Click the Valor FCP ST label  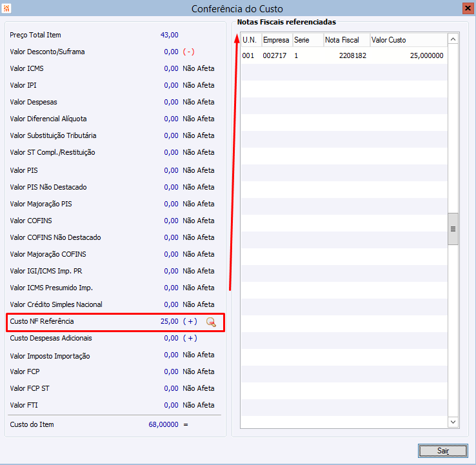30,388
